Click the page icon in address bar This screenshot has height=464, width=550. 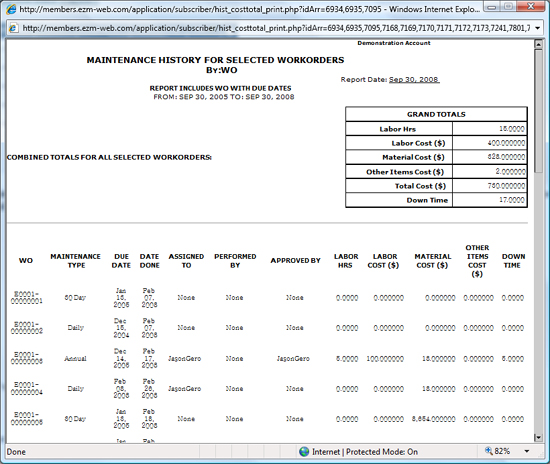[x=13, y=28]
